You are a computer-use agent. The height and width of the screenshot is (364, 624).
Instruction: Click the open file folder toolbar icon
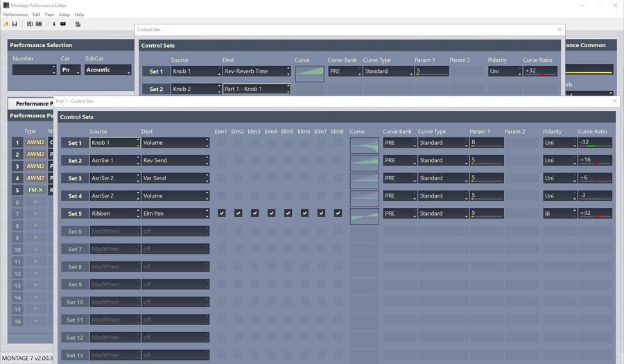pos(6,24)
